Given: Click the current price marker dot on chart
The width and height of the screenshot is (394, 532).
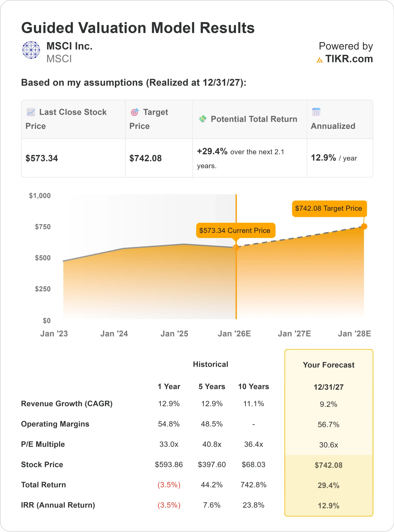Looking at the screenshot, I should click(236, 248).
